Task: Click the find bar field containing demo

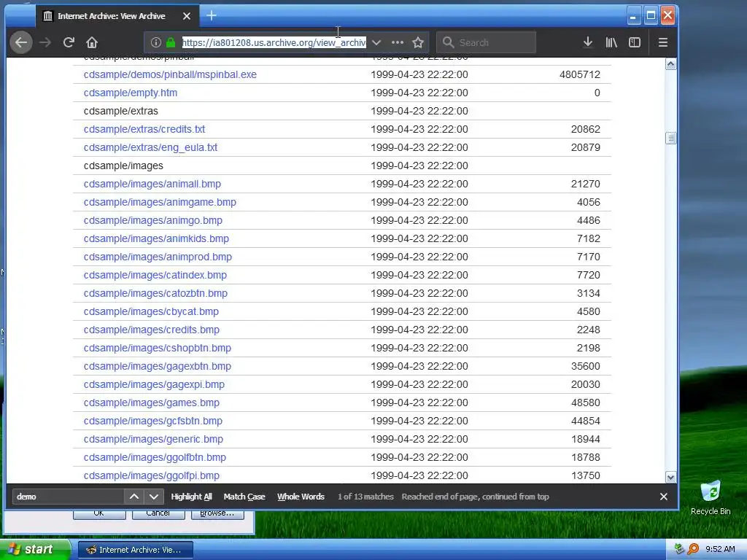Action: 68,496
